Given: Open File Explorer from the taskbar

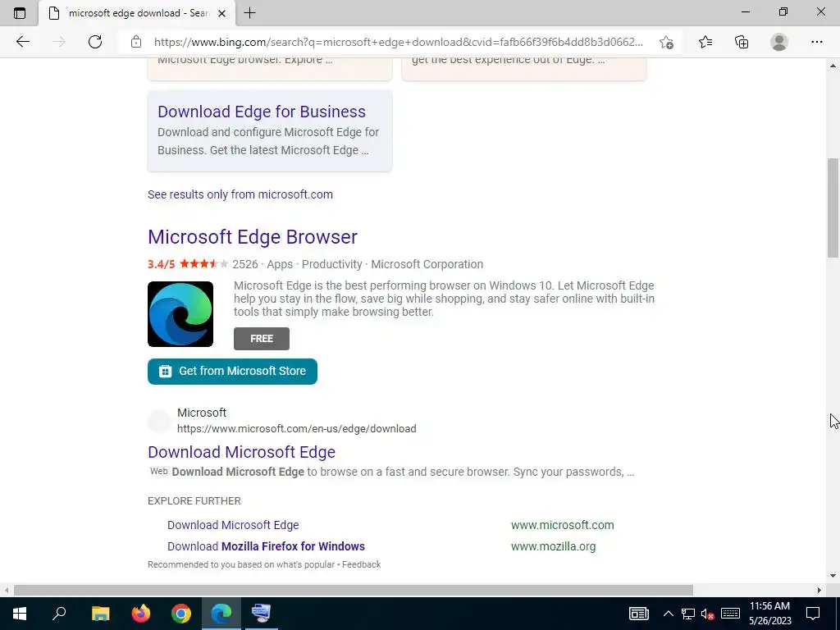Looking at the screenshot, I should (100, 614).
